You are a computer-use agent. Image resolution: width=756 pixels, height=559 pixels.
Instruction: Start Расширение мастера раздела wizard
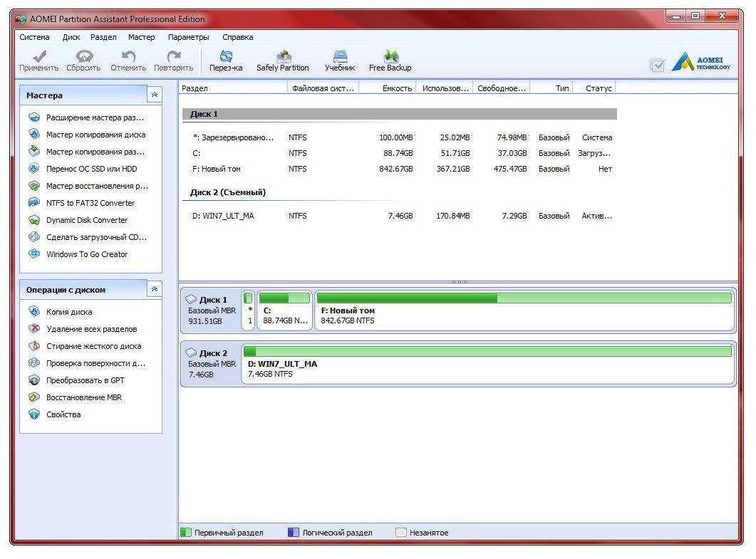[86, 117]
